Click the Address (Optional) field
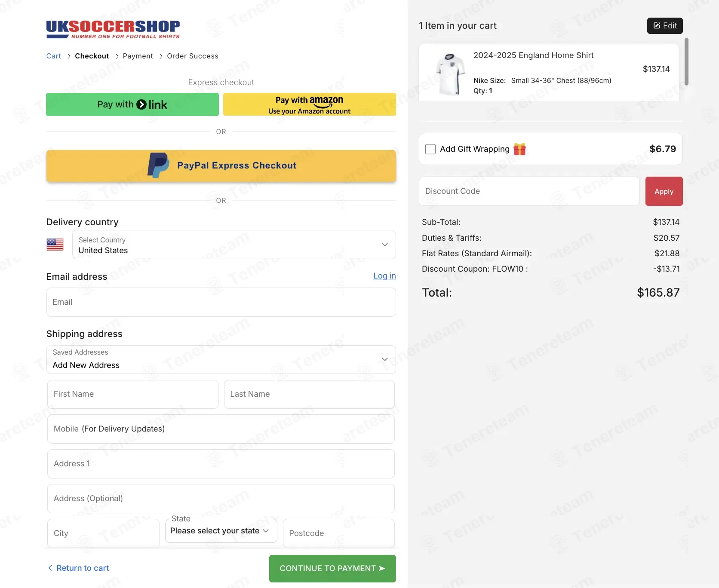The width and height of the screenshot is (719, 588). click(x=221, y=499)
